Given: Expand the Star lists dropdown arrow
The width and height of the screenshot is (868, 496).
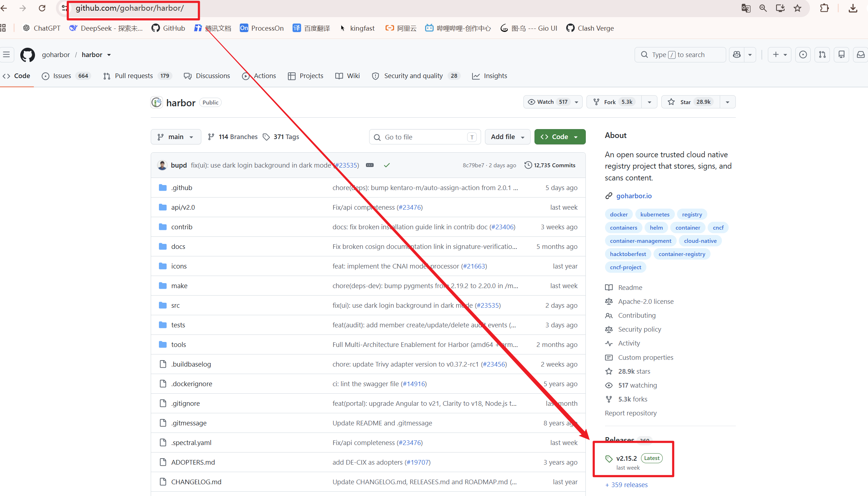Looking at the screenshot, I should coord(728,102).
